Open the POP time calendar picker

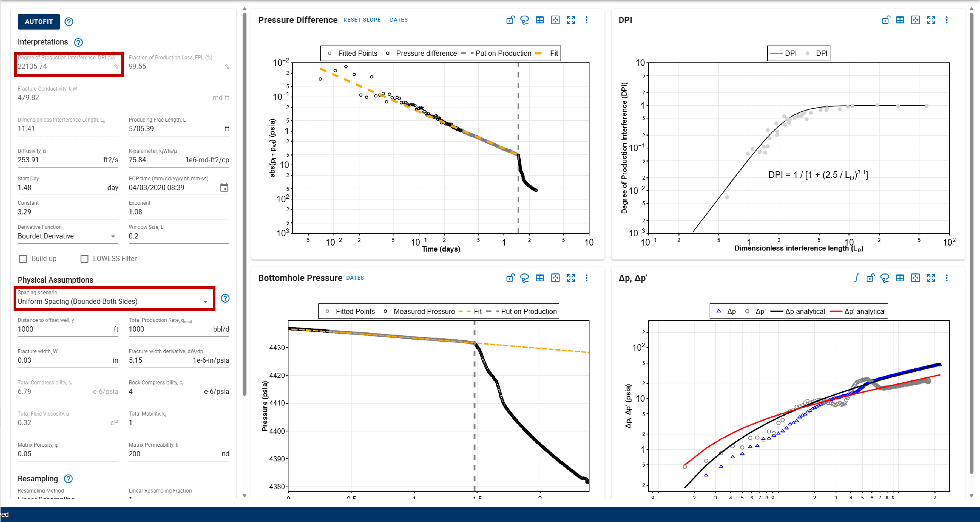click(224, 187)
